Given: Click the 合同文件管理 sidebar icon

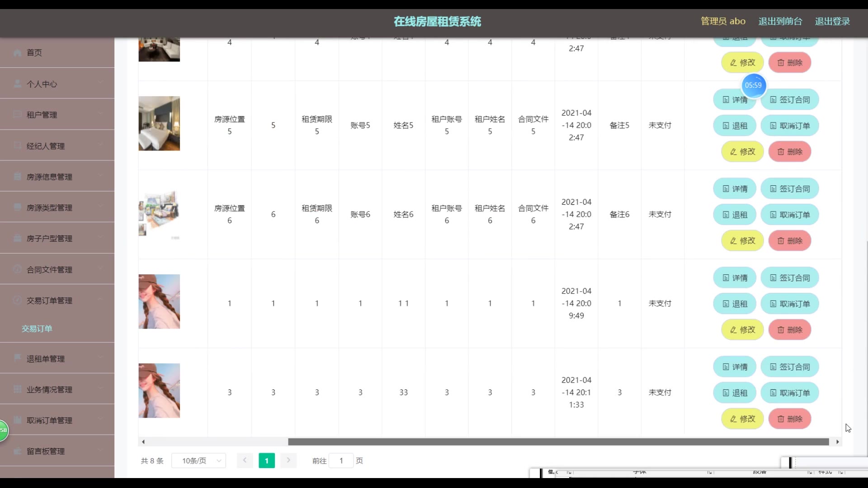Looking at the screenshot, I should click(18, 269).
